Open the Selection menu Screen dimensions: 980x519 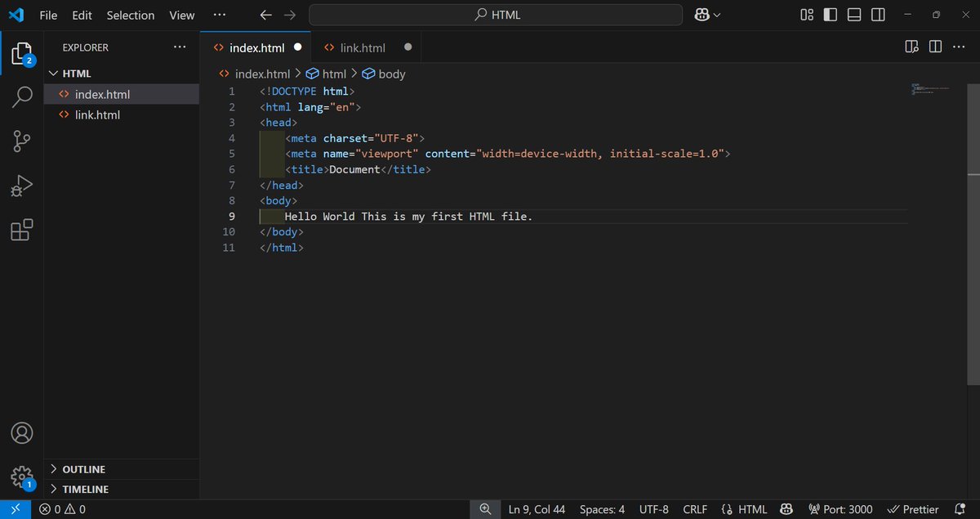tap(131, 15)
